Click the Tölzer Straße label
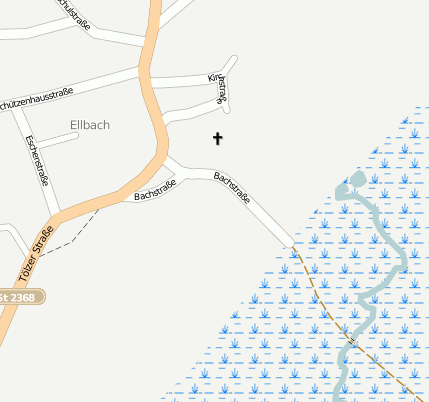Viewport: 429px width, 402px height. [x=36, y=254]
